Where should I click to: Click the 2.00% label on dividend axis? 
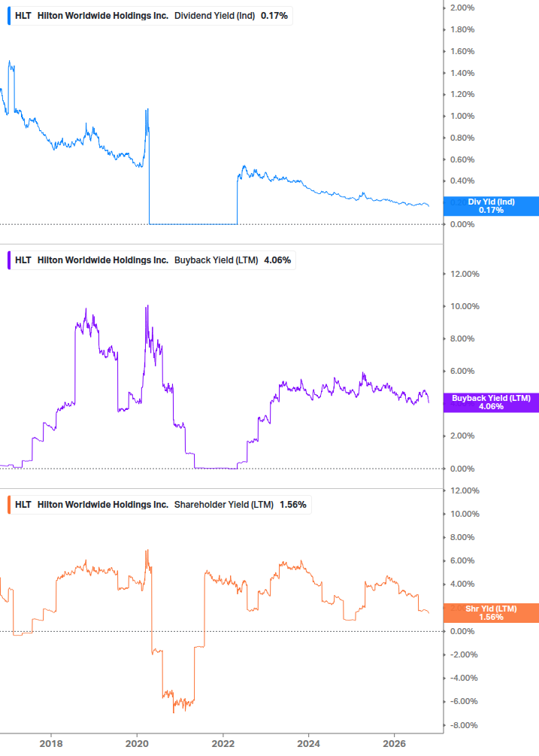coord(462,8)
